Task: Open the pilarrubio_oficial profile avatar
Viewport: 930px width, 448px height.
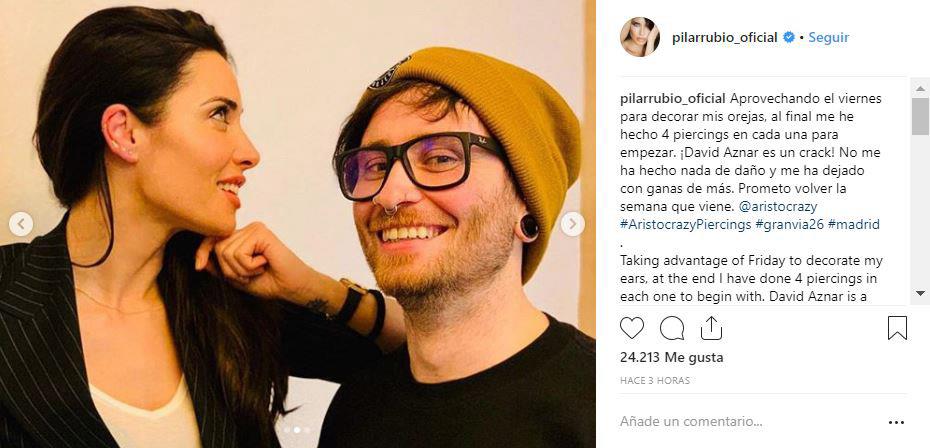Action: point(640,37)
